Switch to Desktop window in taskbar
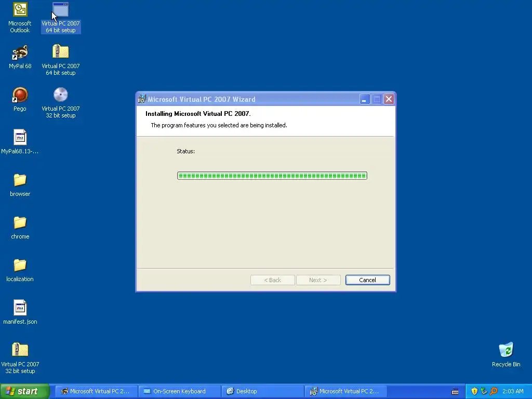The width and height of the screenshot is (532, 399). [262, 391]
